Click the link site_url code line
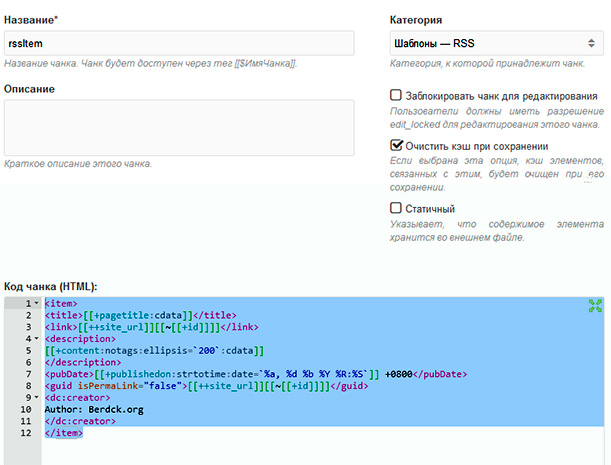The height and width of the screenshot is (465, 611). click(x=152, y=327)
